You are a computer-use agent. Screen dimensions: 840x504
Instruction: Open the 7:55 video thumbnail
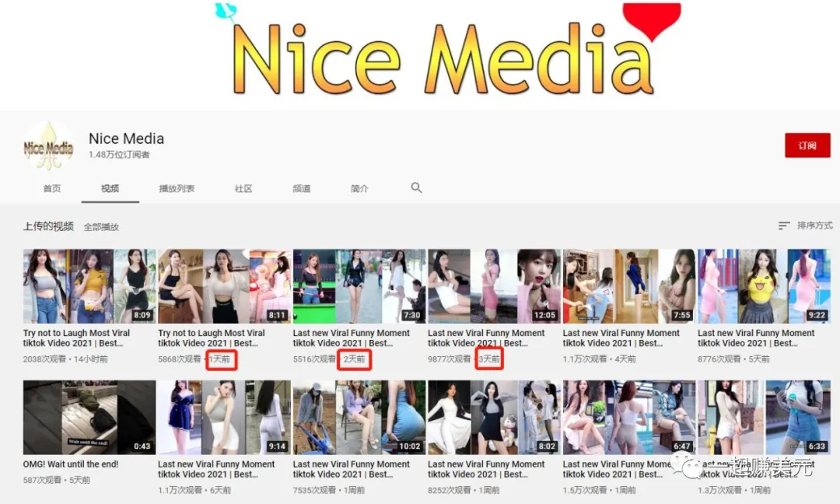pos(629,286)
